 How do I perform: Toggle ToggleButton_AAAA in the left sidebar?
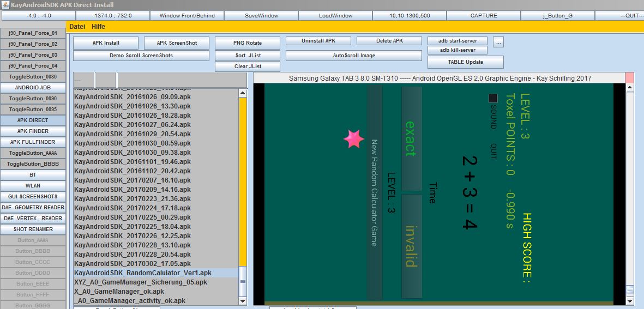point(33,153)
